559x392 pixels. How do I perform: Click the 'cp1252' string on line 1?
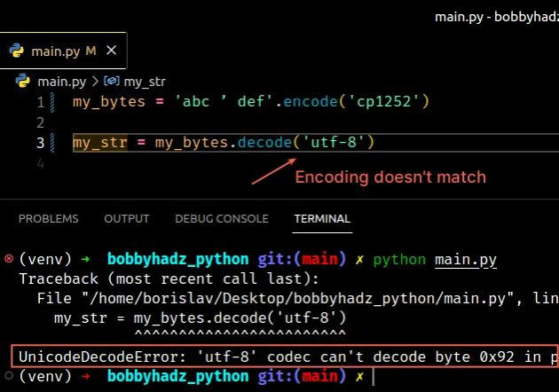[383, 102]
